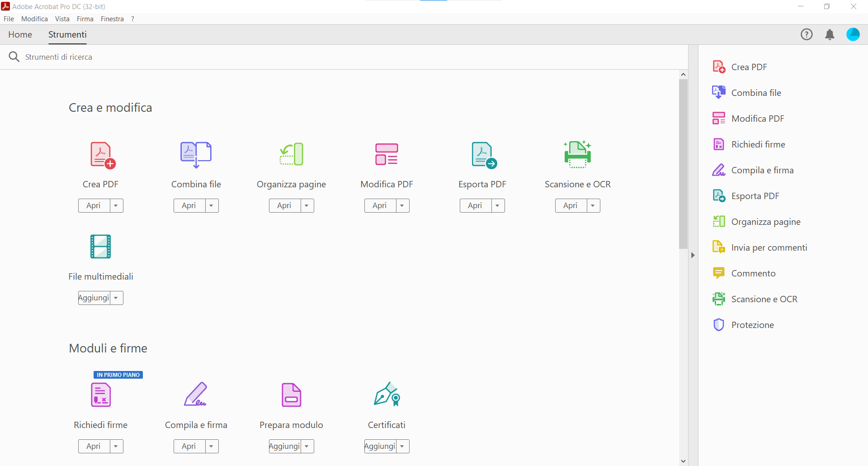Click the Scansione e OCR printer icon

coord(577,154)
